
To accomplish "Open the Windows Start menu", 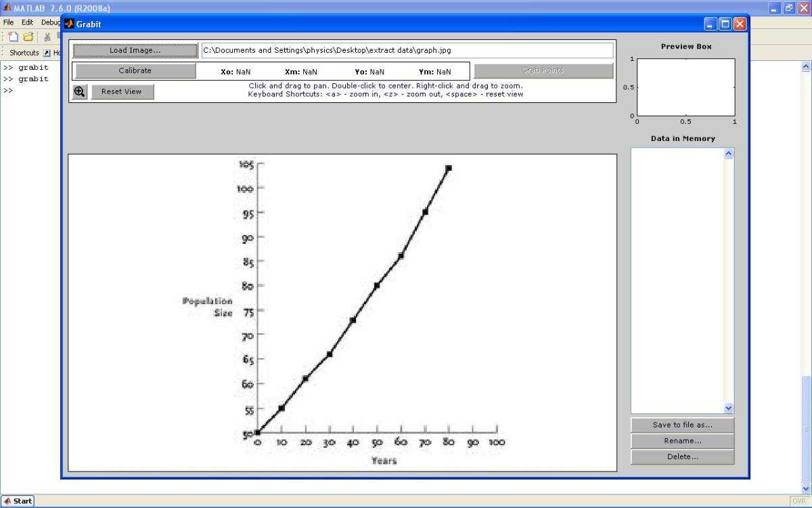I will (x=18, y=501).
